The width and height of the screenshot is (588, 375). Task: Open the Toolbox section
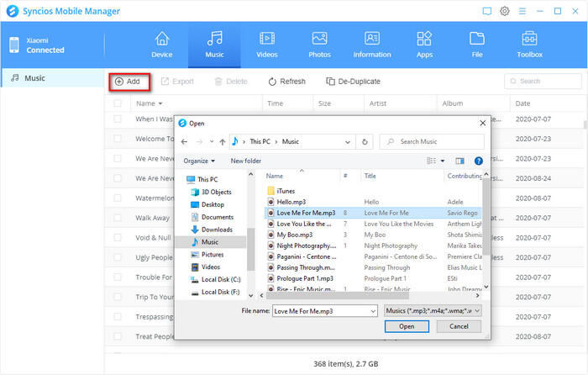pyautogui.click(x=529, y=45)
